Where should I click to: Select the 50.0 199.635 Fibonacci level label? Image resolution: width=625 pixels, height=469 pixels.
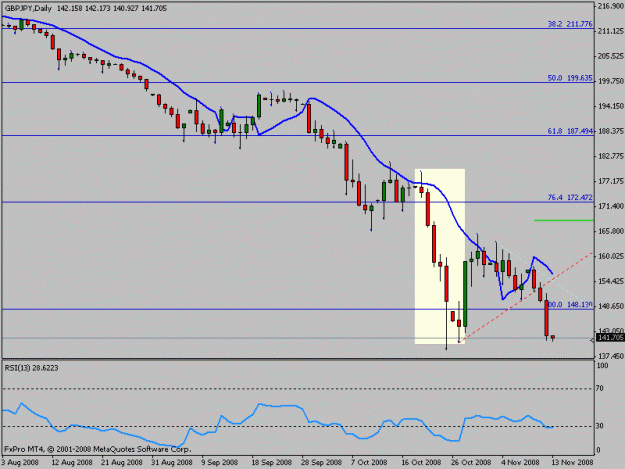[x=570, y=78]
